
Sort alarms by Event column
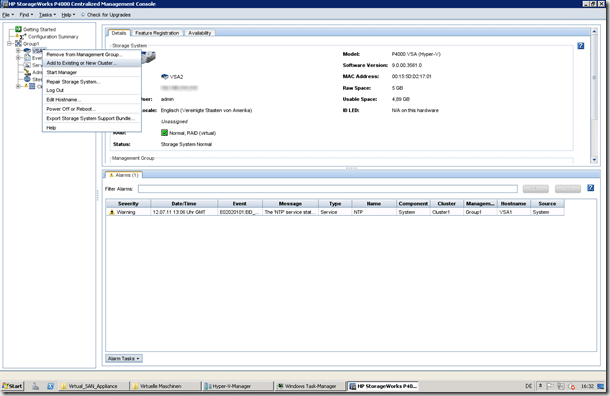point(240,203)
